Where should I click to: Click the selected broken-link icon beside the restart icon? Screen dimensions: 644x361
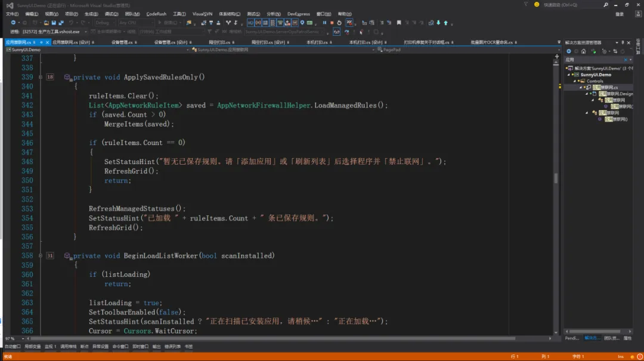(349, 23)
